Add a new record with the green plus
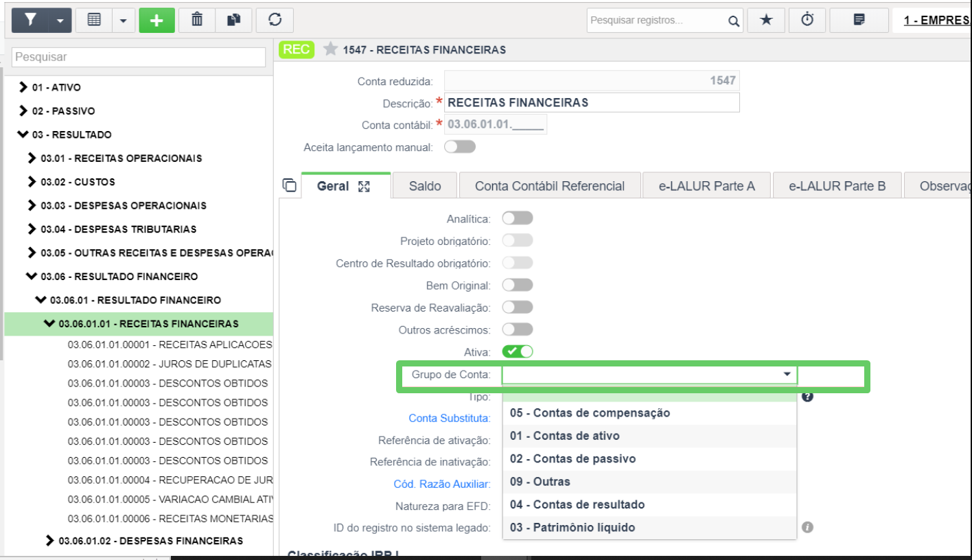The height and width of the screenshot is (560, 972). (x=157, y=20)
